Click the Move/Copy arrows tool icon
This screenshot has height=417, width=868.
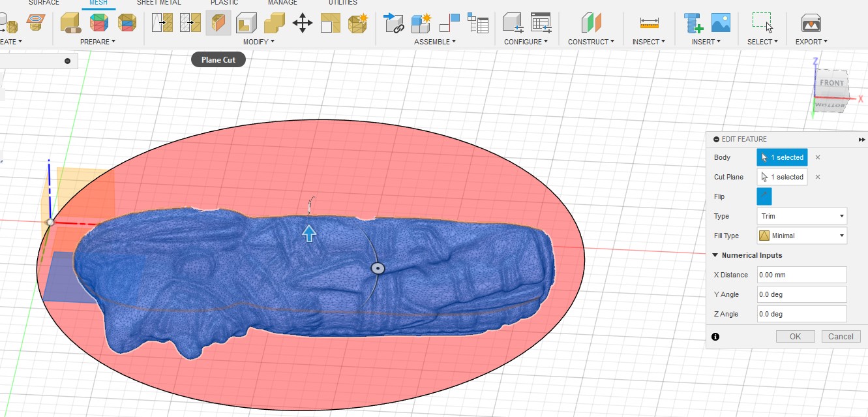click(x=302, y=23)
